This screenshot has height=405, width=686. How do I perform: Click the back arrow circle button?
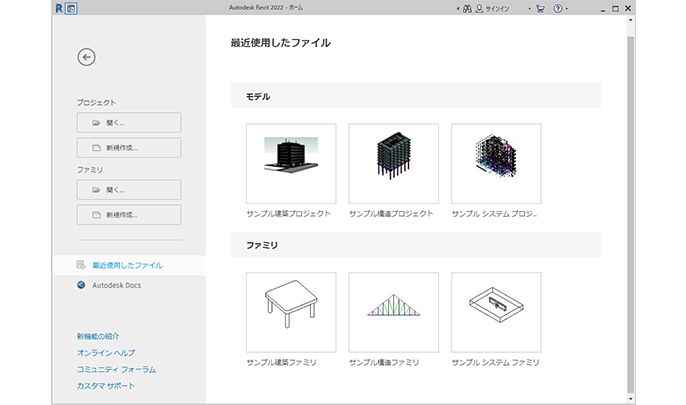[x=87, y=57]
